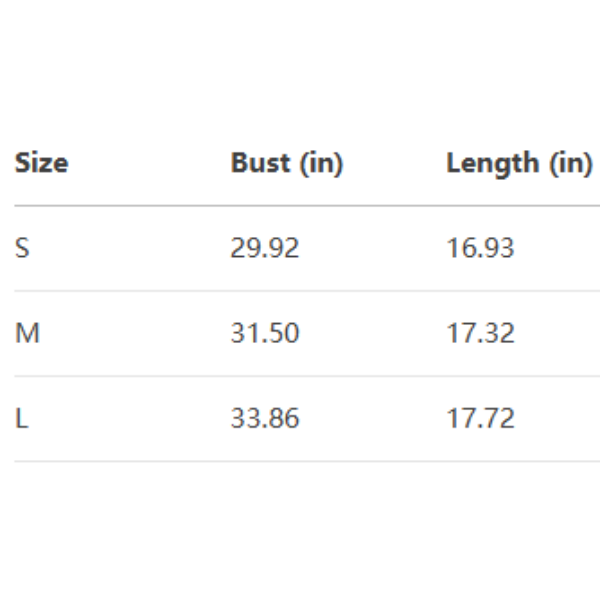Select the S size cell

(x=22, y=248)
